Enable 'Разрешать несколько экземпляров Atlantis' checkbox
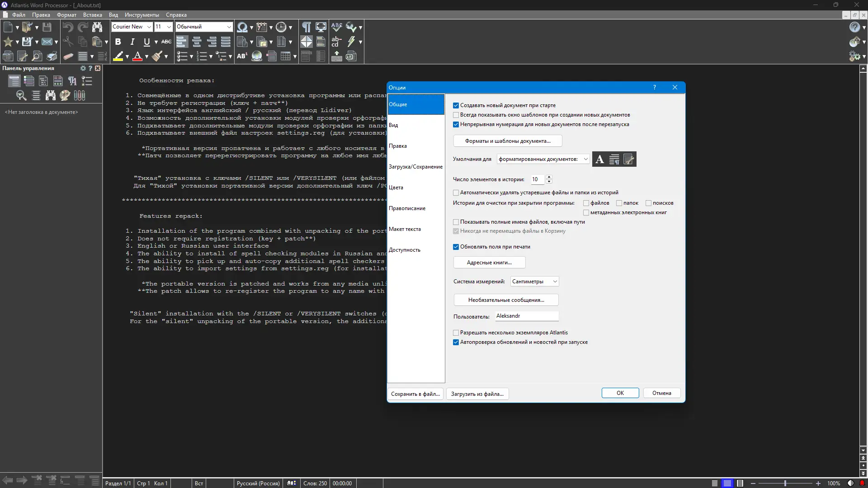Image resolution: width=868 pixels, height=488 pixels. (x=456, y=333)
